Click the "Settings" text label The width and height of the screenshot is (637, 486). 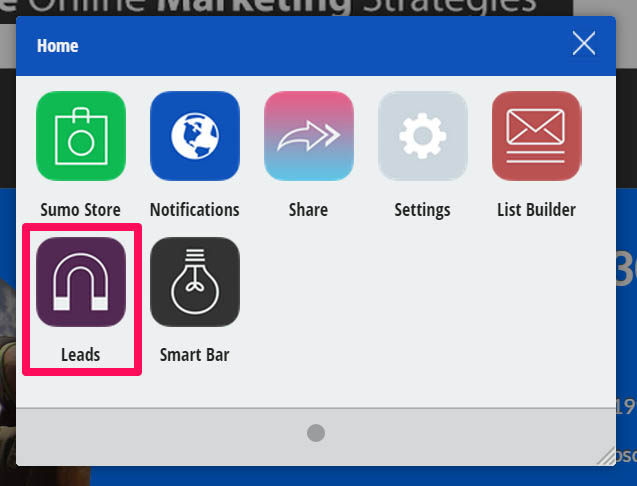(x=422, y=210)
